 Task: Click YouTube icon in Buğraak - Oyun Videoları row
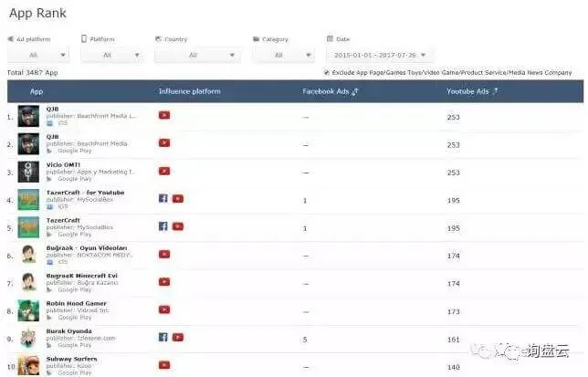tap(164, 254)
